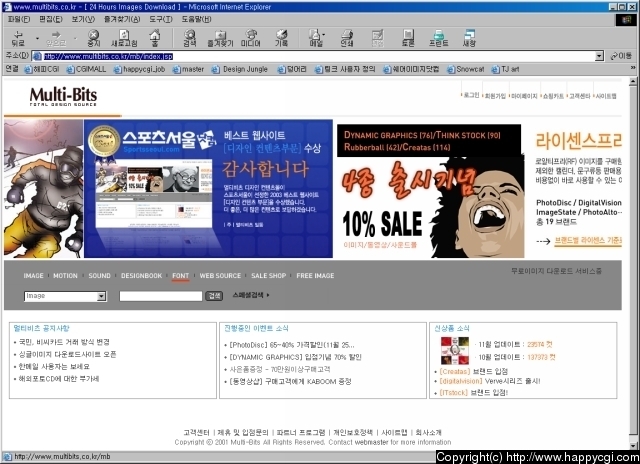This screenshot has height=464, width=640.
Task: Click the Go button beside address bar
Action: pyautogui.click(x=621, y=56)
